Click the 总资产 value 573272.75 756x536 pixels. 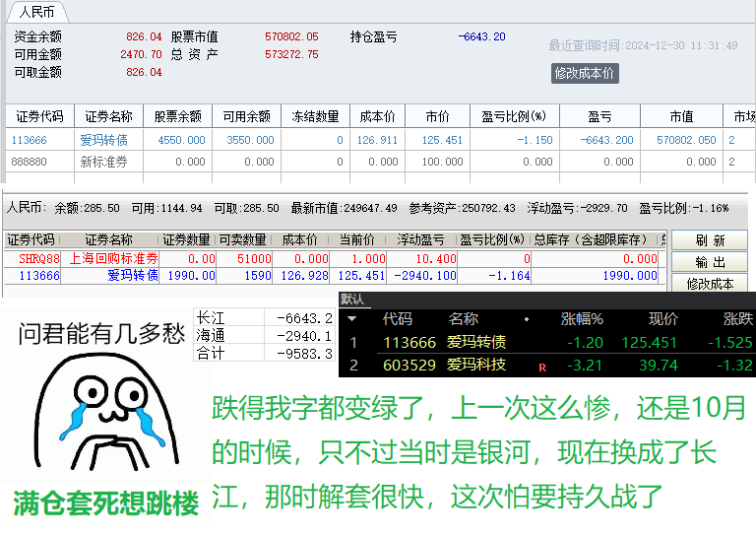pos(291,54)
